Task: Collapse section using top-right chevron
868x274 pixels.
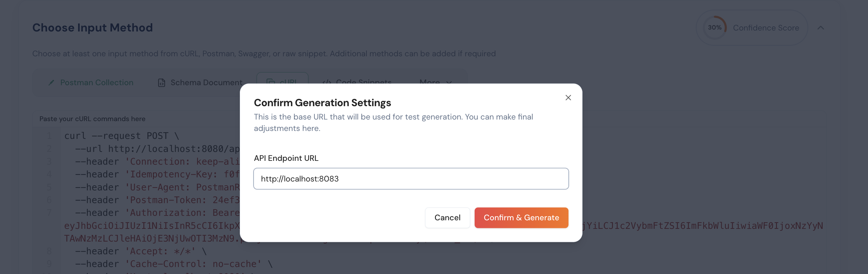Action: (x=821, y=28)
